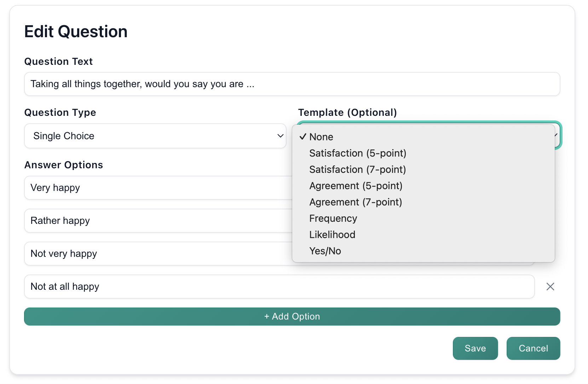Choose the Frequency template

coord(423,218)
